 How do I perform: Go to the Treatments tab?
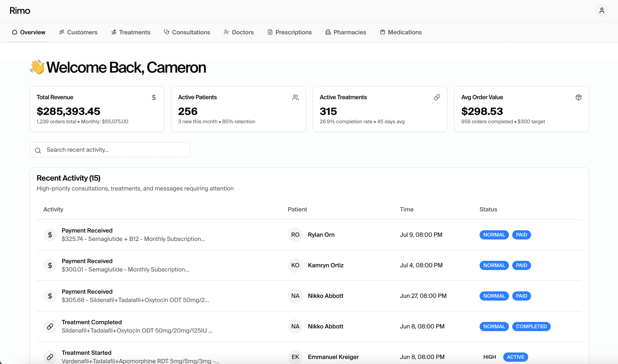[130, 32]
